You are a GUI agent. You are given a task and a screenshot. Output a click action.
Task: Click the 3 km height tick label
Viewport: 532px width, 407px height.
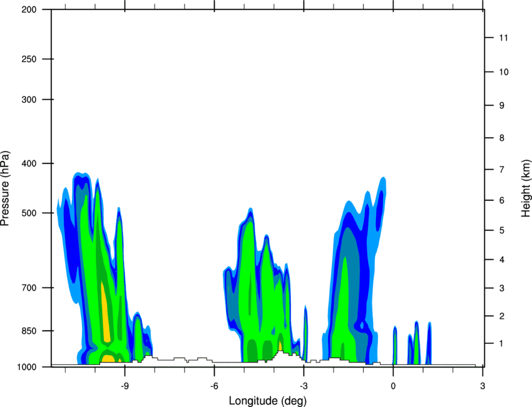502,288
